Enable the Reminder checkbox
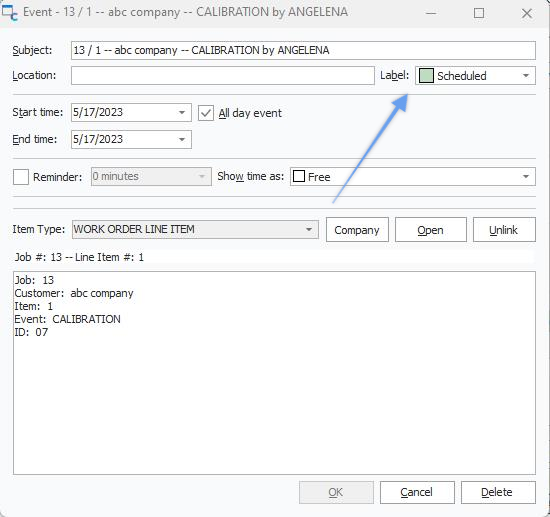Screen dimensions: 550x517 [x=21, y=177]
